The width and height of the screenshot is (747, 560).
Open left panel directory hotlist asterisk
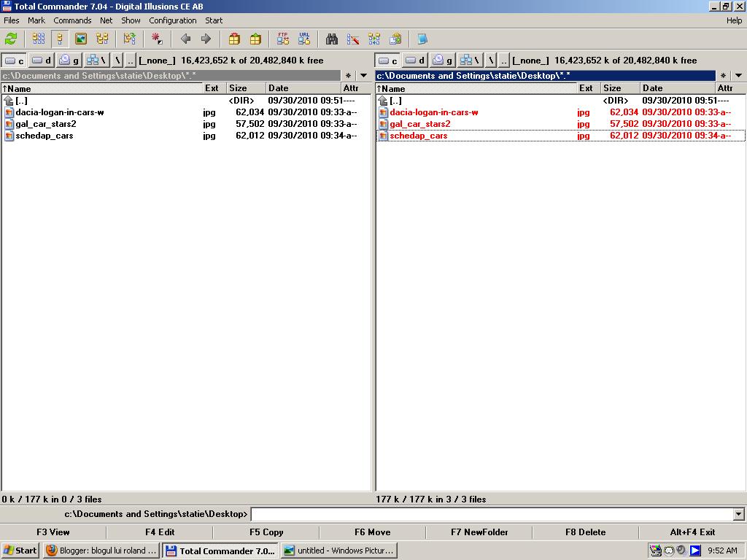coord(348,76)
